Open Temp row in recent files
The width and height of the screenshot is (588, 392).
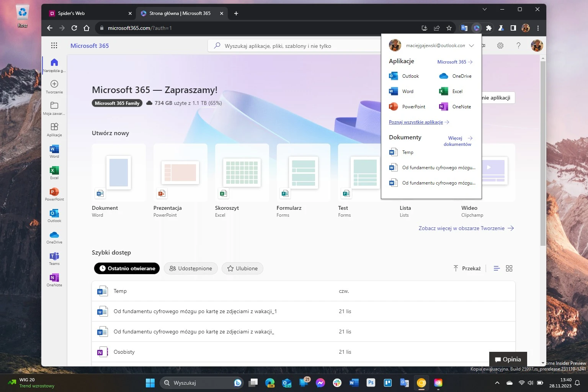pos(304,291)
